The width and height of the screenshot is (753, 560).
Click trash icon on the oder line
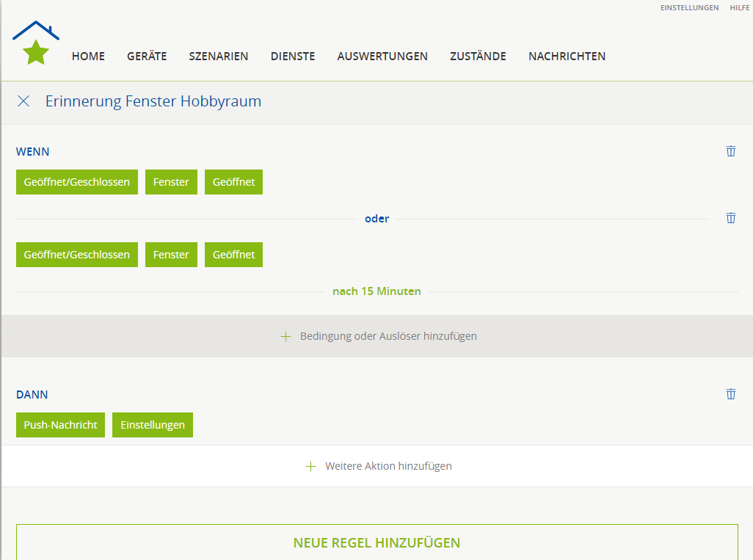(x=730, y=218)
